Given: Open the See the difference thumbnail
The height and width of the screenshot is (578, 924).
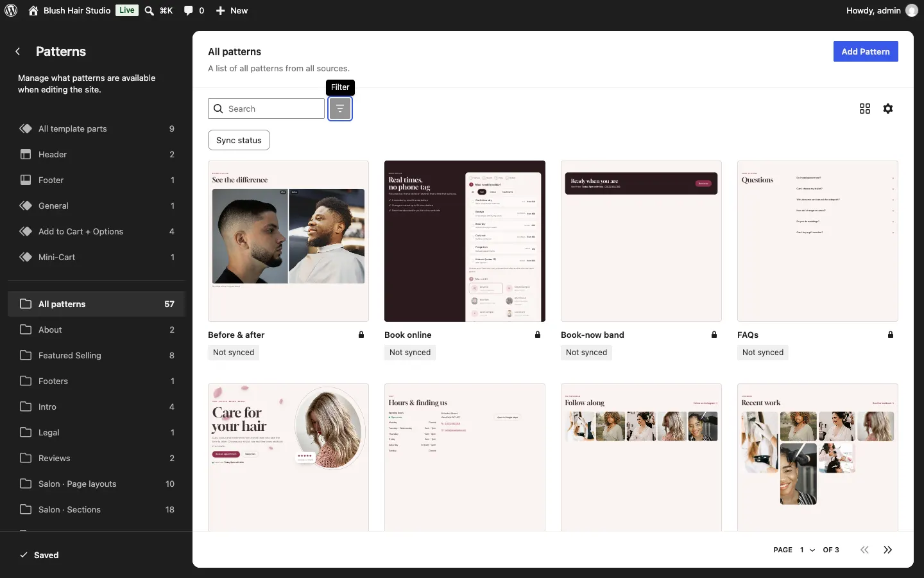Looking at the screenshot, I should [288, 241].
